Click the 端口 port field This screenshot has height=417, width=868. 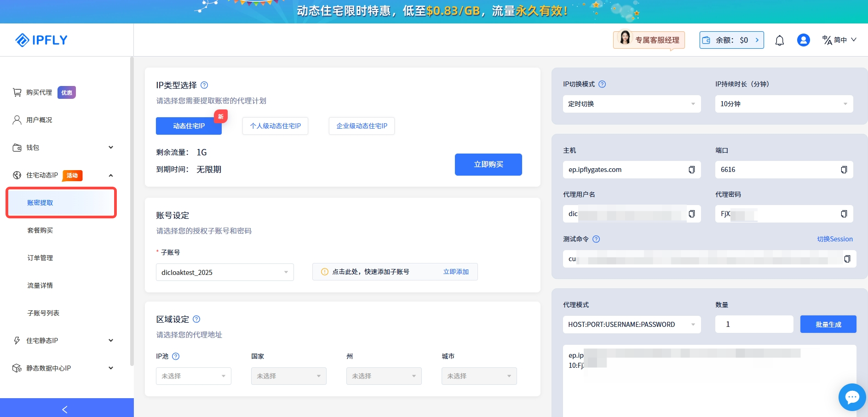click(784, 170)
